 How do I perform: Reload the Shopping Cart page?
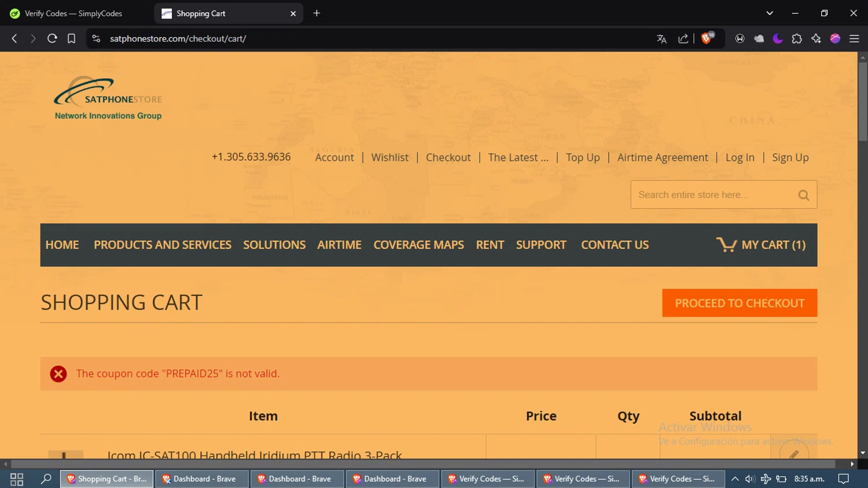click(x=52, y=39)
